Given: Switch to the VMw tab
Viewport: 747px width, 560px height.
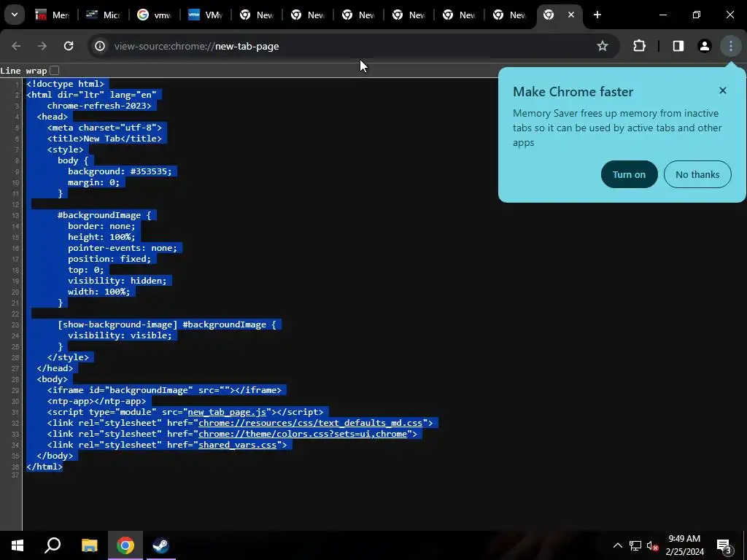Looking at the screenshot, I should click(x=205, y=15).
